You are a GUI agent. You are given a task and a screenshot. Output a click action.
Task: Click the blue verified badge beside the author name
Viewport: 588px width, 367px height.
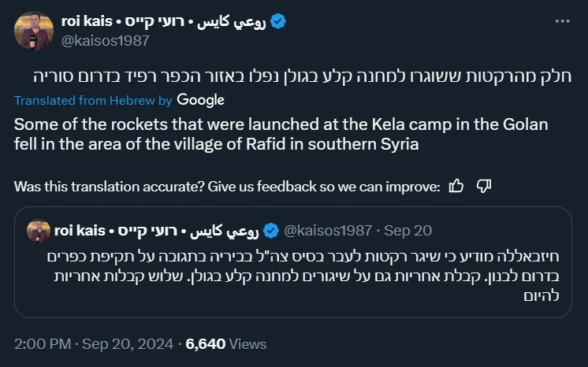point(278,22)
